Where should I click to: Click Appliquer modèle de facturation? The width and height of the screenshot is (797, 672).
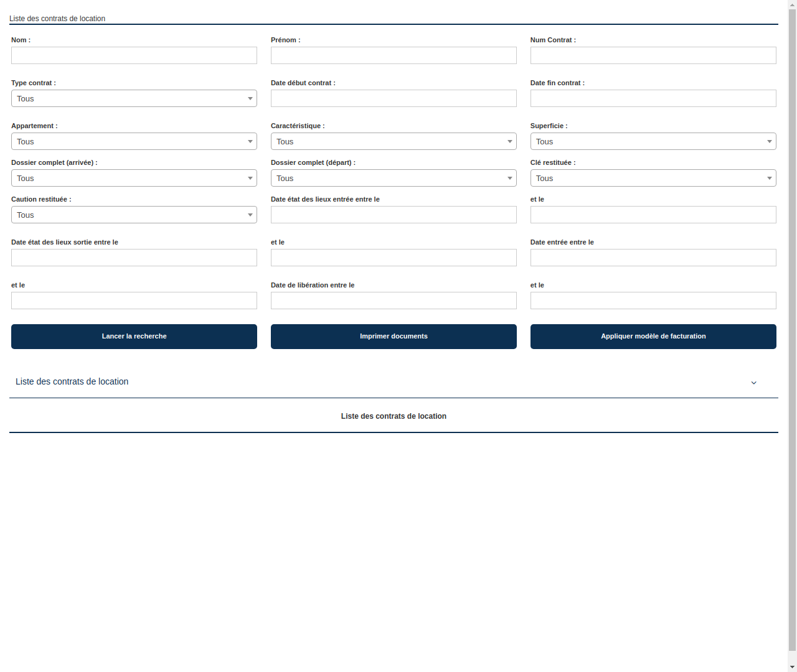[653, 336]
